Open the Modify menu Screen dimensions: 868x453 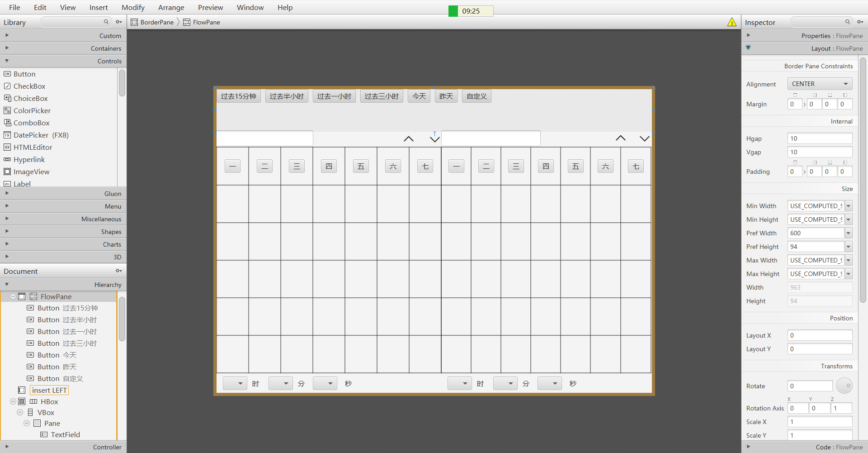tap(133, 7)
